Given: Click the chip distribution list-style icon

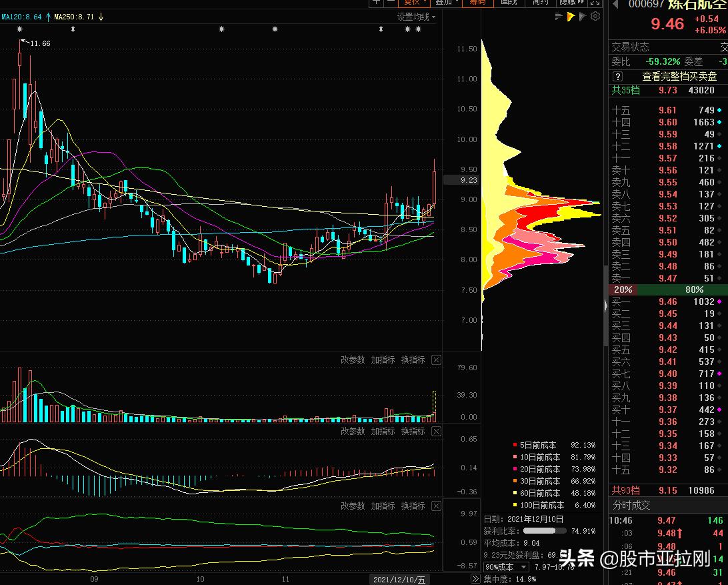Looking at the screenshot, I should (559, 17).
